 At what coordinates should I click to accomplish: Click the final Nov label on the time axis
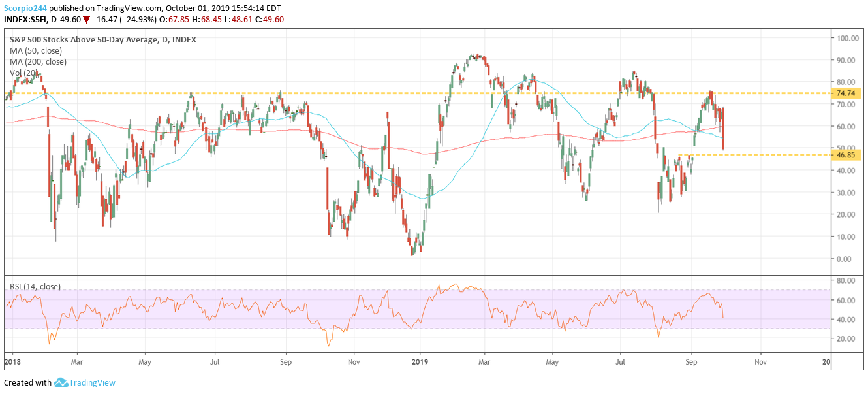click(760, 361)
